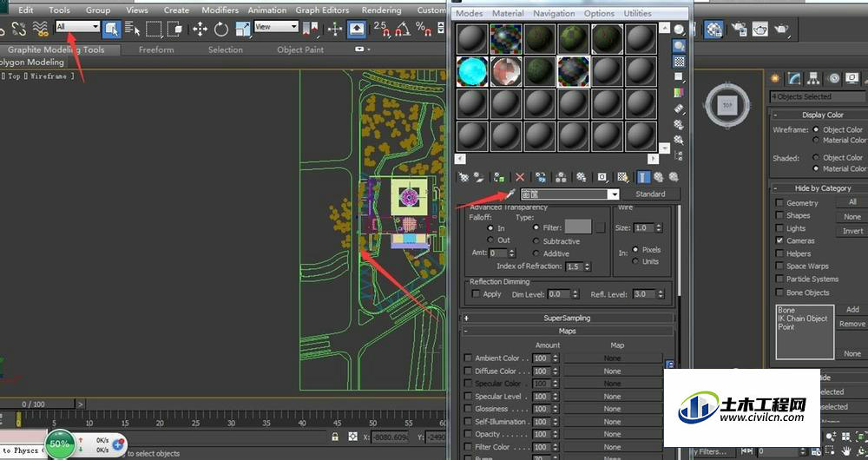The height and width of the screenshot is (460, 868).
Task: Click the Sample Type sphere icon
Action: coord(679,30)
